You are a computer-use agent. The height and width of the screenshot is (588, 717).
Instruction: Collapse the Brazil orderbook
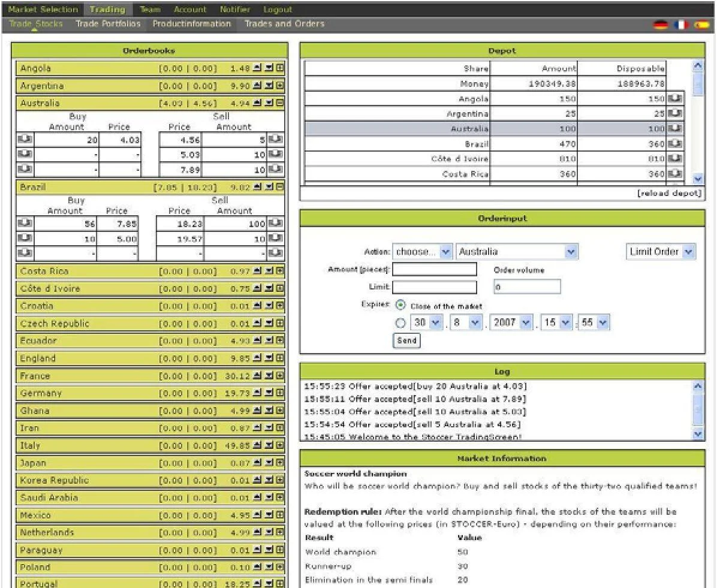click(x=280, y=186)
